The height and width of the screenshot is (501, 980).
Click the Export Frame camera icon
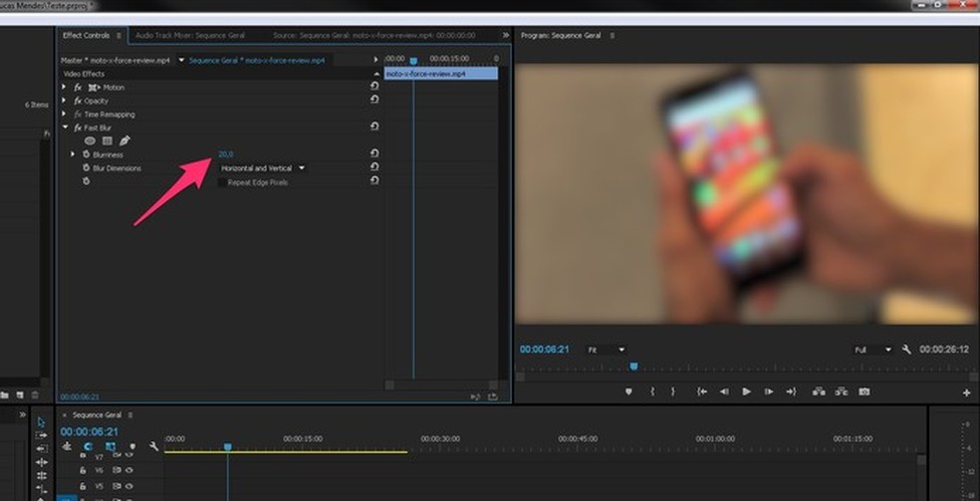[864, 392]
